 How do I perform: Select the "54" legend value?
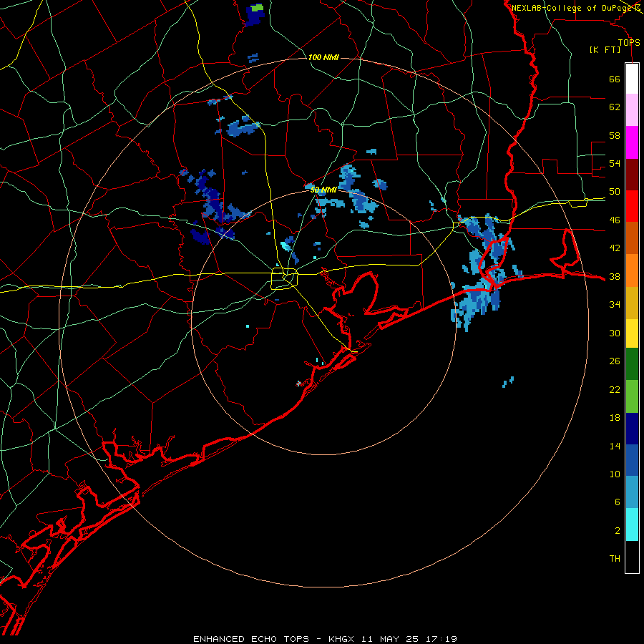click(615, 163)
